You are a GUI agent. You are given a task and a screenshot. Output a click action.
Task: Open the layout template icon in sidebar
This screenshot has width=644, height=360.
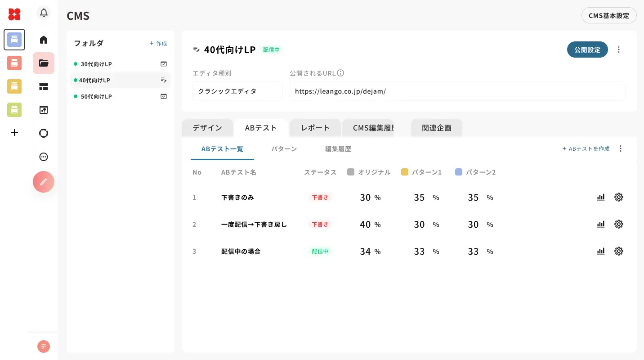click(x=44, y=86)
